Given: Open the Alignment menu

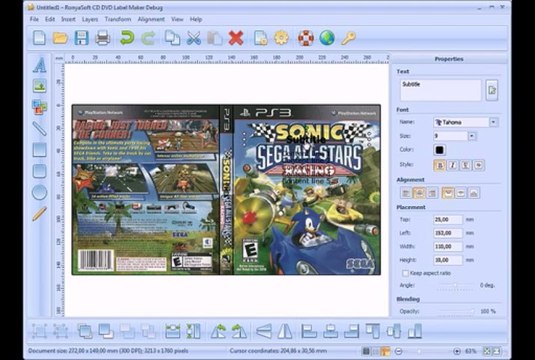Looking at the screenshot, I should point(151,19).
